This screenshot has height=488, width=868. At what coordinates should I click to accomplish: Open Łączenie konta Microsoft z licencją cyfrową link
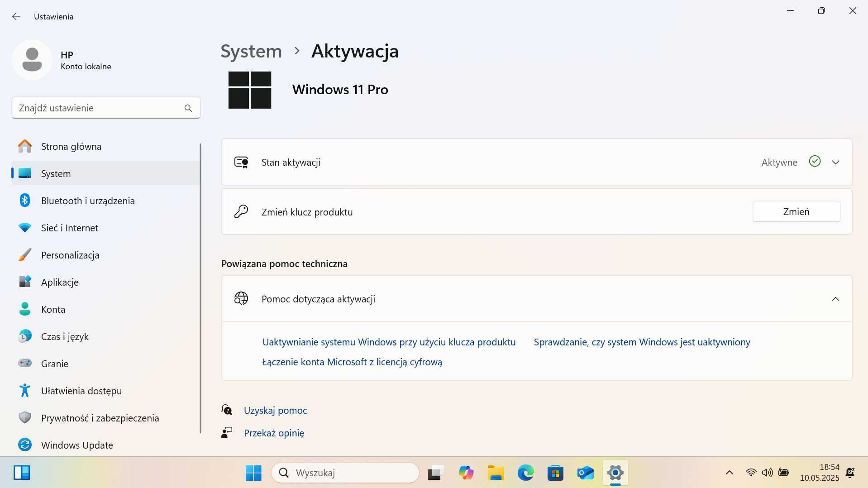click(352, 362)
